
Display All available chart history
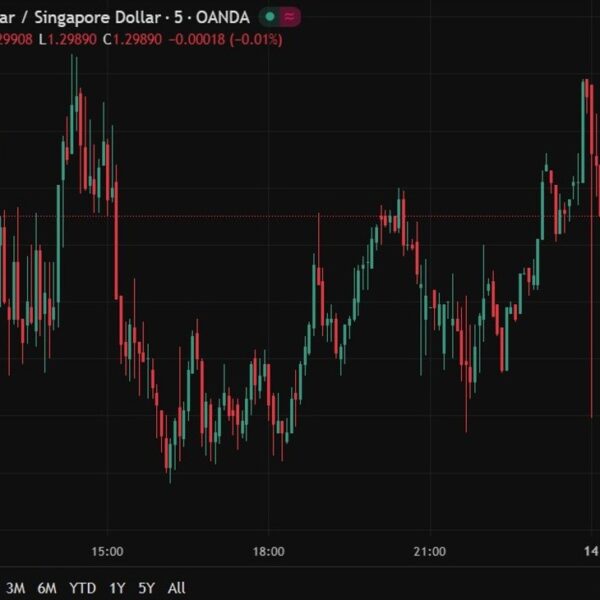tap(176, 588)
